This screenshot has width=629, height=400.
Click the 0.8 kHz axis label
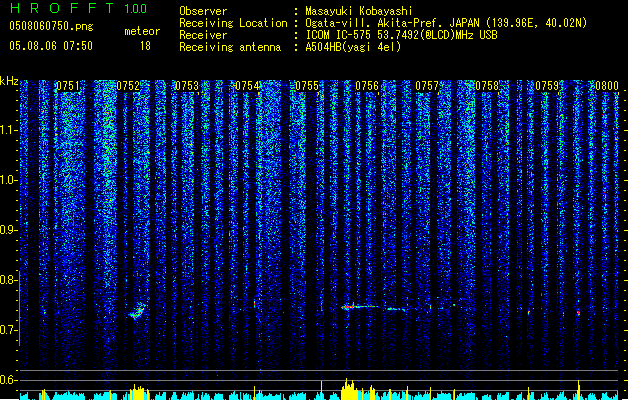point(8,280)
